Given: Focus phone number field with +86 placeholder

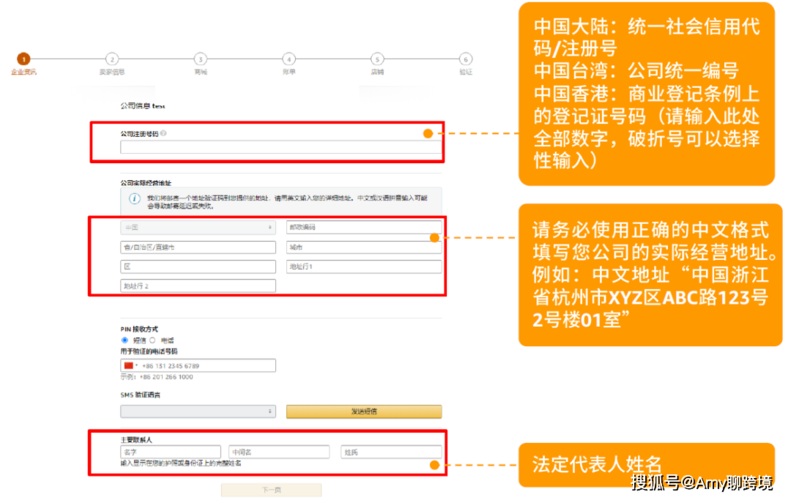Looking at the screenshot, I should click(x=198, y=365).
